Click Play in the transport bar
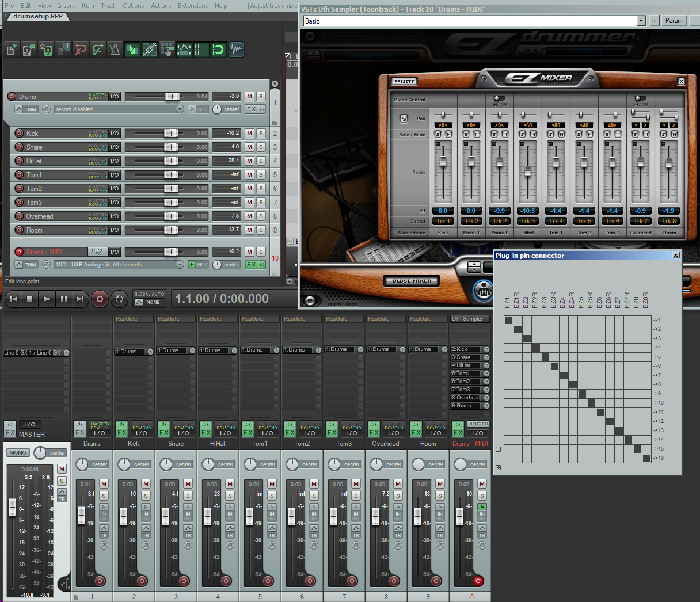 pyautogui.click(x=47, y=299)
